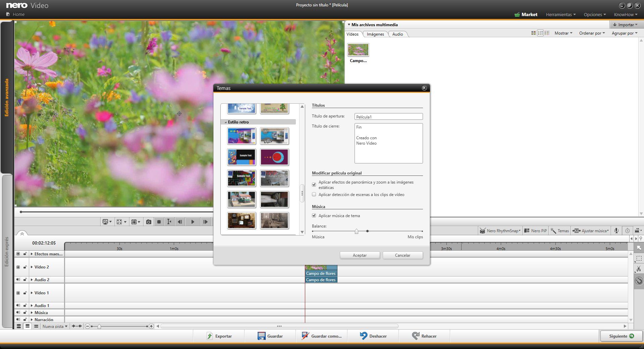Viewport: 644px width, 349px height.
Task: Set medium track height icon
Action: point(28,326)
